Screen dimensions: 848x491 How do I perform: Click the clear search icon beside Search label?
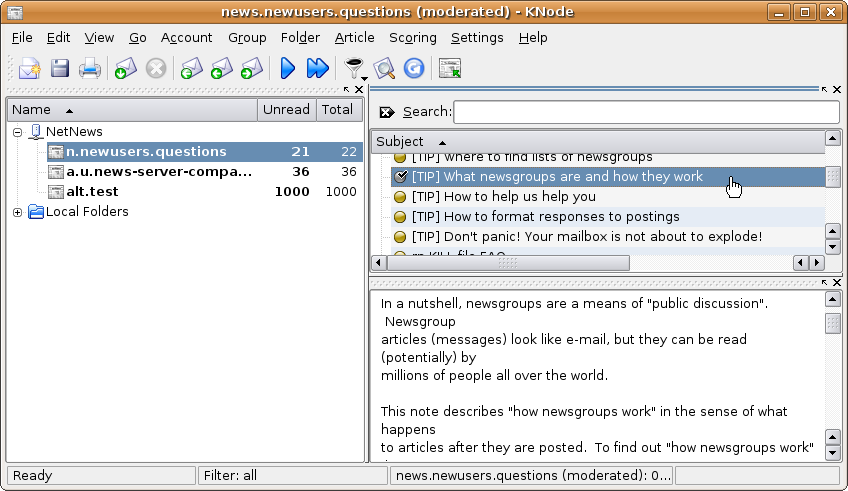[387, 113]
